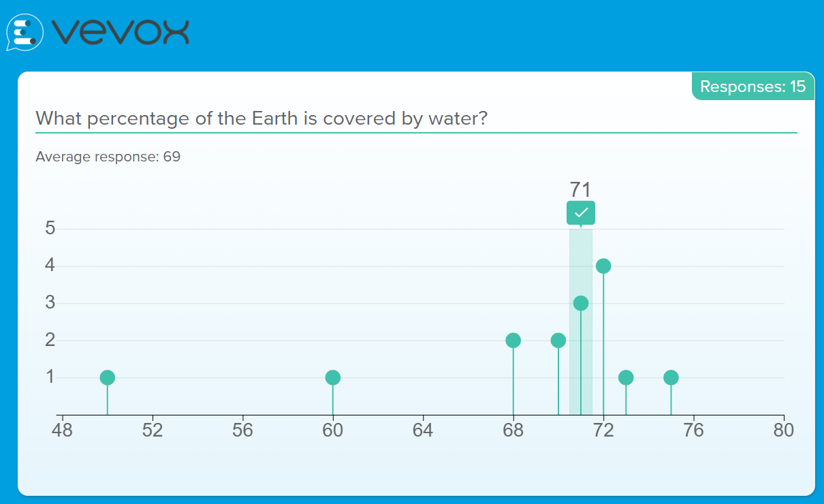Click the 71 correct answer label

[x=580, y=190]
